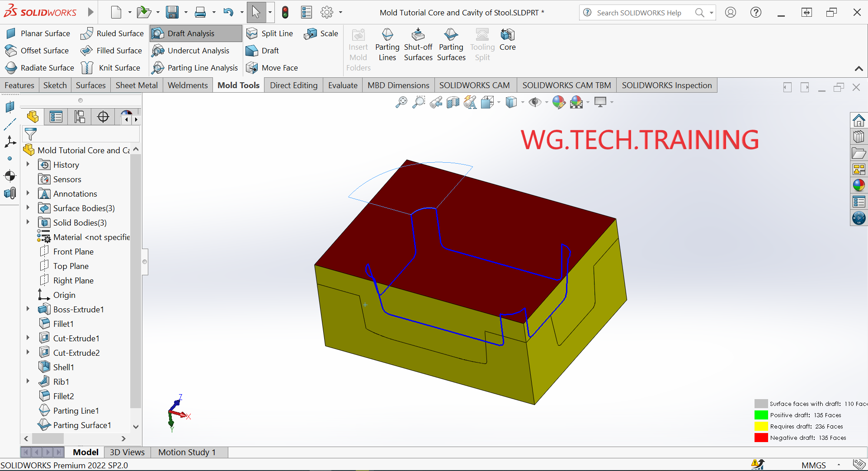
Task: Switch to the Features tab
Action: [x=19, y=85]
